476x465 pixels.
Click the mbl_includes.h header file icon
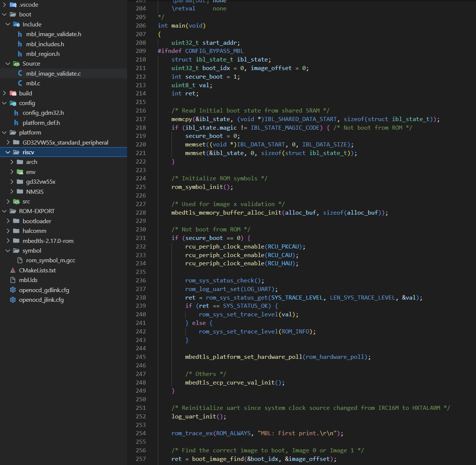(x=20, y=44)
